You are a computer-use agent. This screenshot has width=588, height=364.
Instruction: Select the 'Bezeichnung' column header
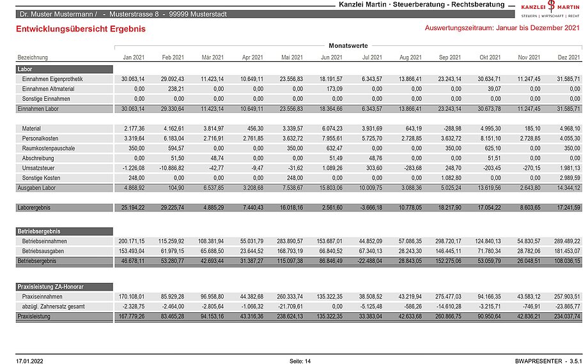pos(33,57)
